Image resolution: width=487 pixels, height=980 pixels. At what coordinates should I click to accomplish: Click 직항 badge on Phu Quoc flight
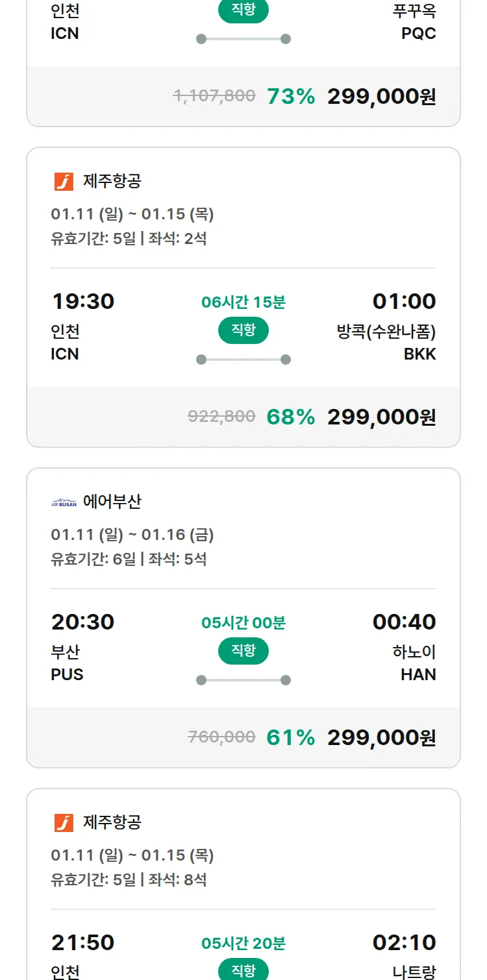coord(243,12)
